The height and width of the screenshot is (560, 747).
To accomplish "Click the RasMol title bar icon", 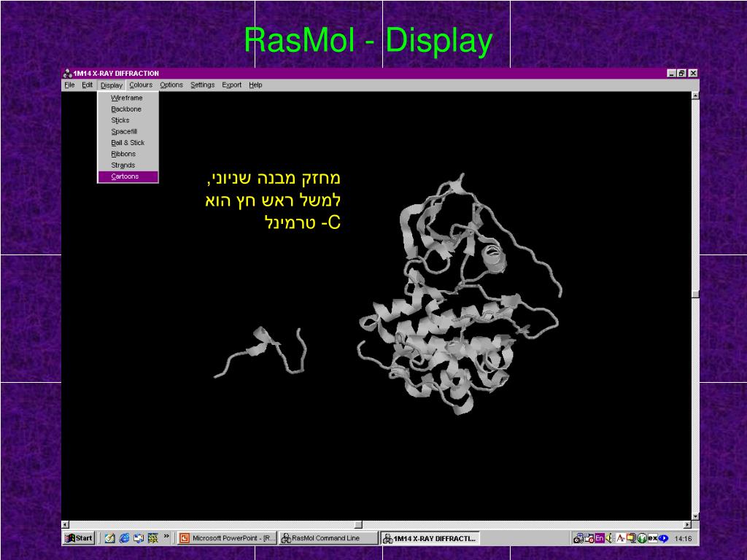I will [x=68, y=74].
